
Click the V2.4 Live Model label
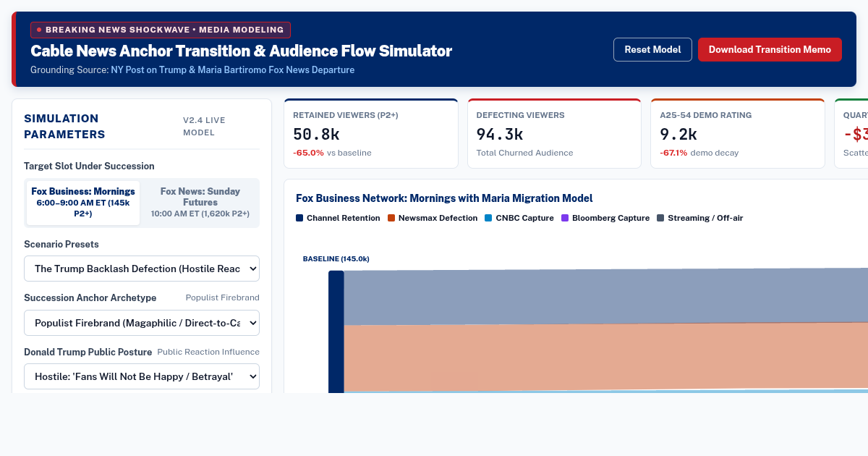(205, 127)
